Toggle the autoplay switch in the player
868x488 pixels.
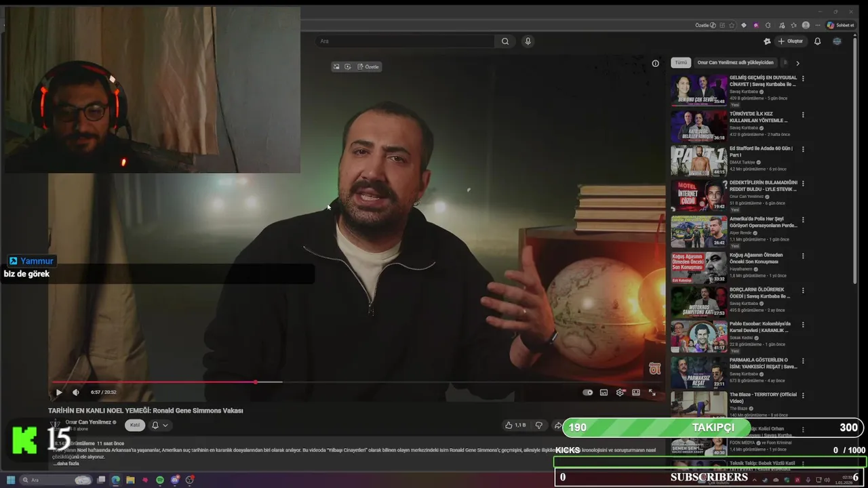coord(588,392)
